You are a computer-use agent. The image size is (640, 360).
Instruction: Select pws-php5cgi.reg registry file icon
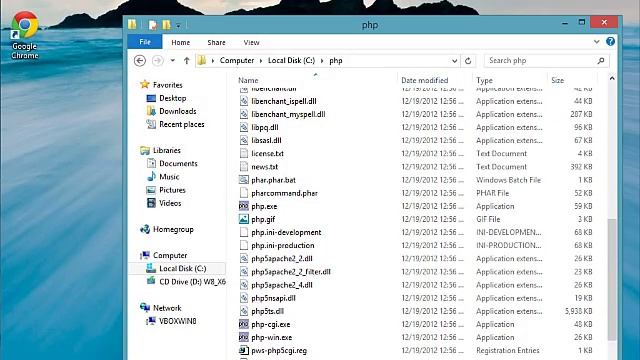pos(244,351)
